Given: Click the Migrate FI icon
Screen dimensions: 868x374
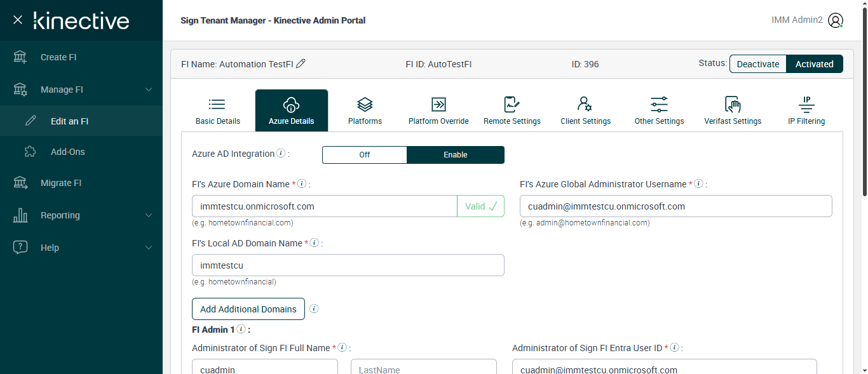Looking at the screenshot, I should [20, 183].
